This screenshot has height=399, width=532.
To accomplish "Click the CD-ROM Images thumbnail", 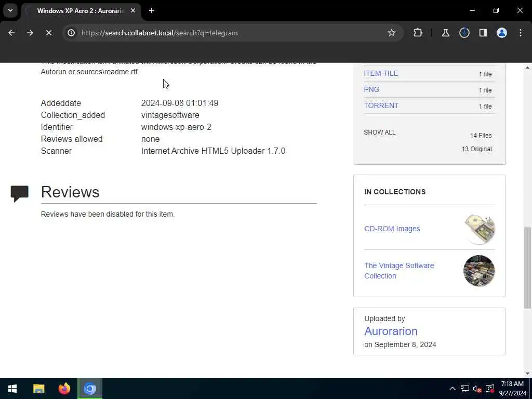I will point(479,229).
